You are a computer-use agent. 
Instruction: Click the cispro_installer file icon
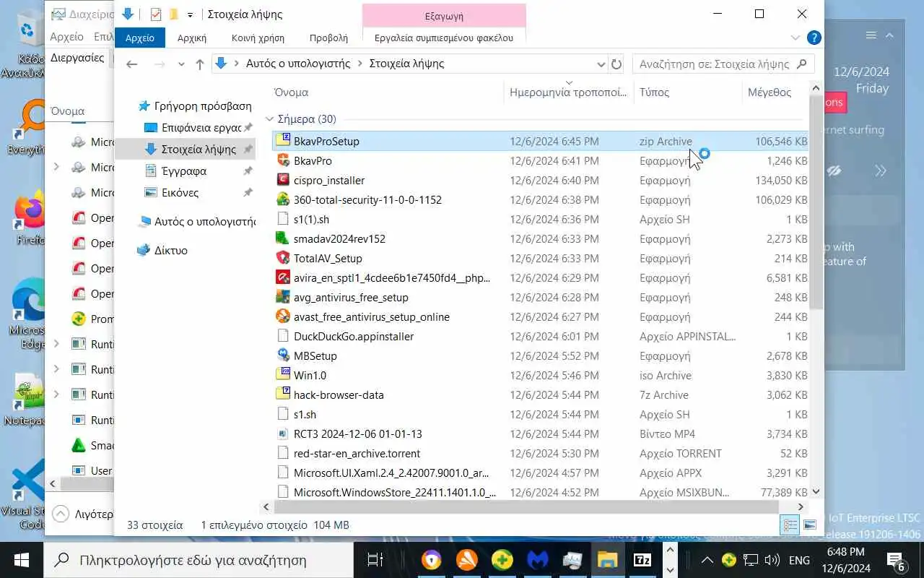point(283,180)
